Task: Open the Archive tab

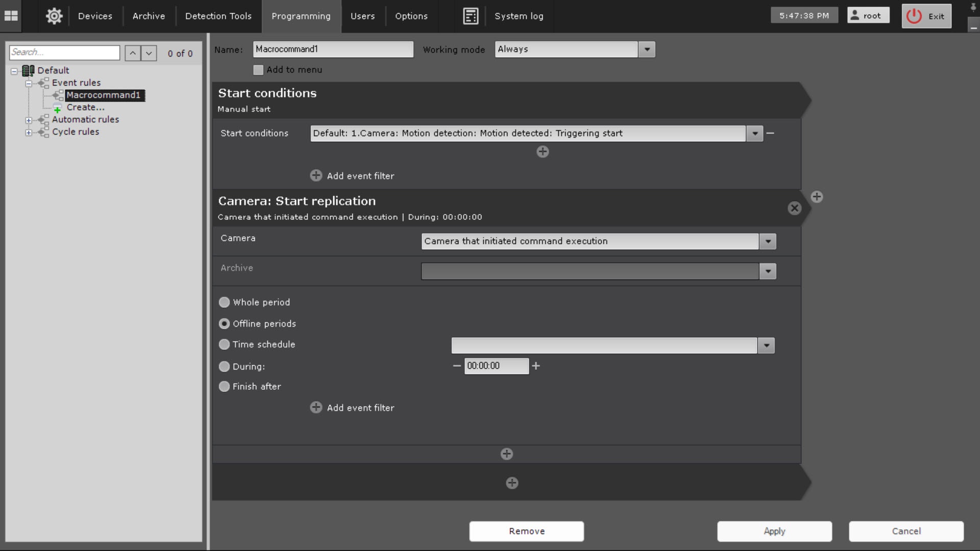Action: (x=149, y=16)
